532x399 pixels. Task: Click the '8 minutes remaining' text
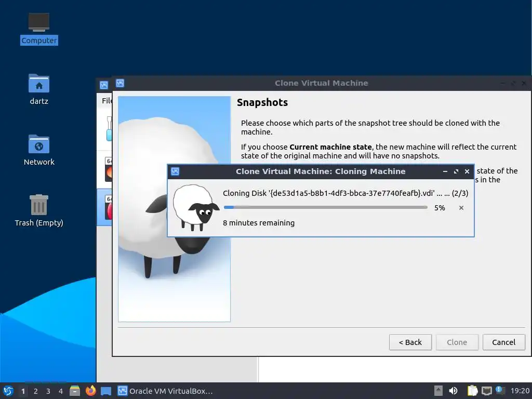[259, 223]
